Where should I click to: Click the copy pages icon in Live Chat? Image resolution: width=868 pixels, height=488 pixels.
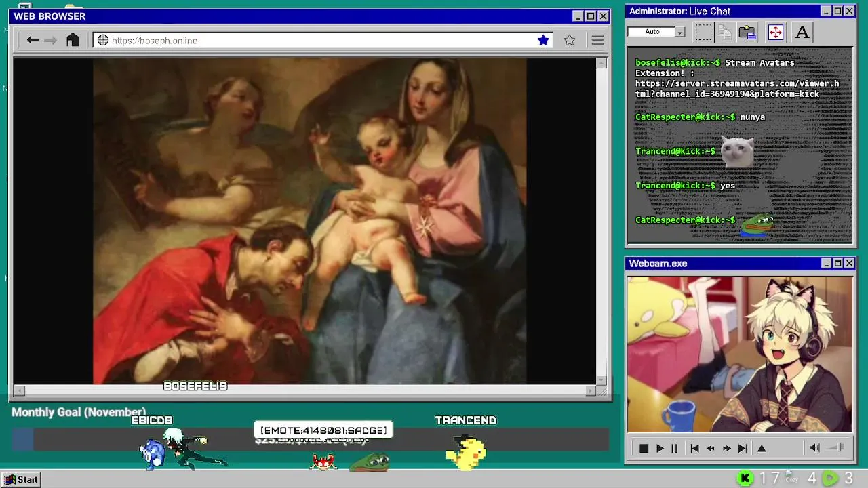[726, 32]
